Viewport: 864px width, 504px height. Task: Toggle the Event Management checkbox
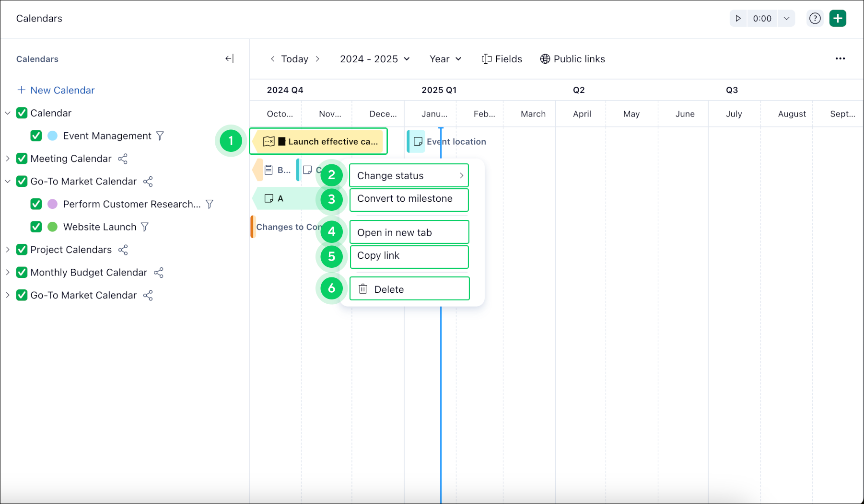coord(36,136)
